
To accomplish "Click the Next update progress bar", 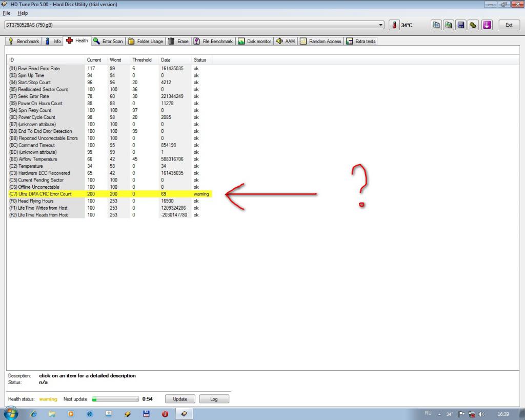I will pyautogui.click(x=115, y=399).
